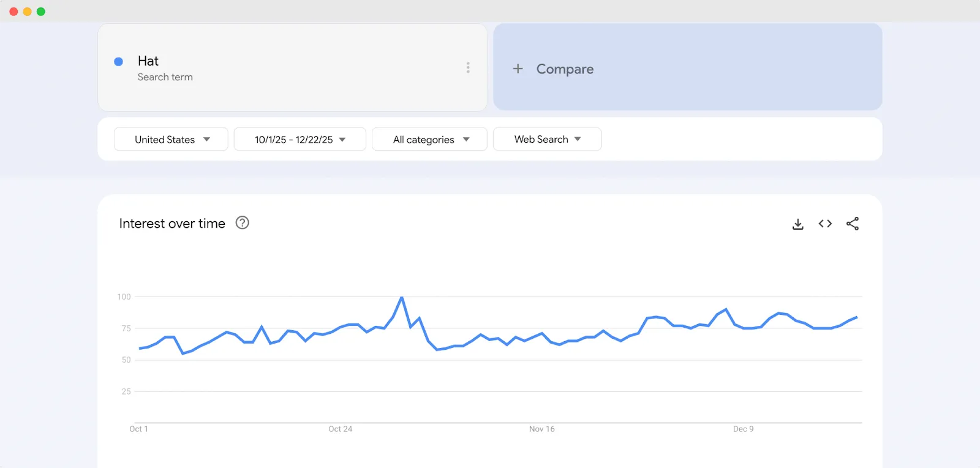Click the Oct 24 axis label

point(341,429)
